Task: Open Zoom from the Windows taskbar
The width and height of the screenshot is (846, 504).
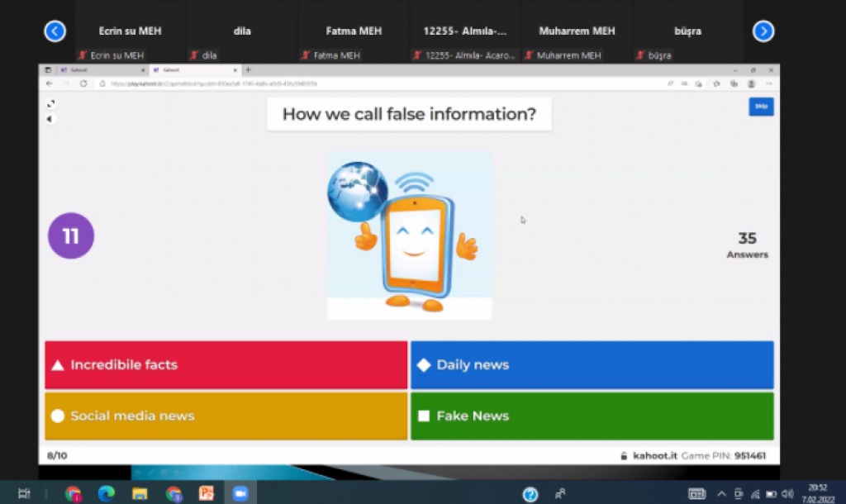Action: coord(240,493)
